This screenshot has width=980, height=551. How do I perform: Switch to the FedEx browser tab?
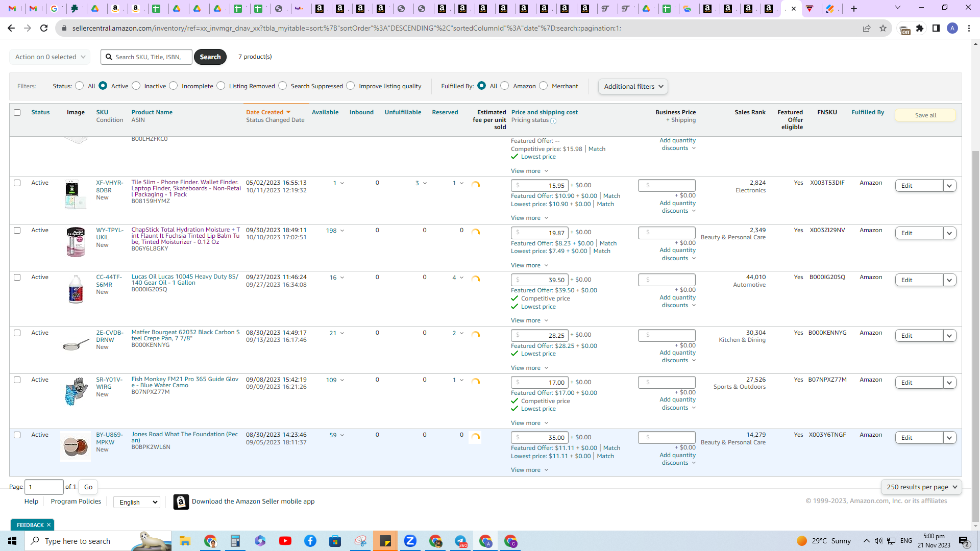pos(299,9)
